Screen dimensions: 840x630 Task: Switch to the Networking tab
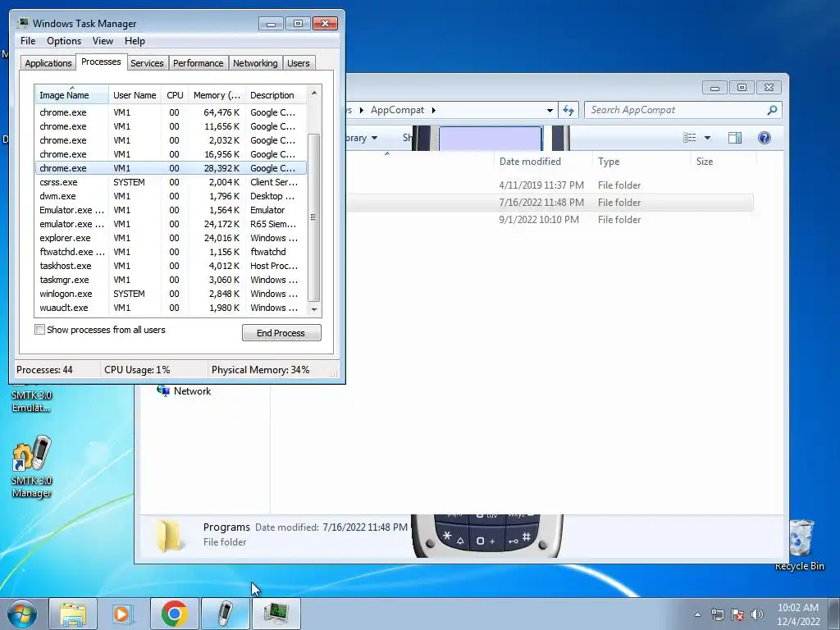(255, 63)
